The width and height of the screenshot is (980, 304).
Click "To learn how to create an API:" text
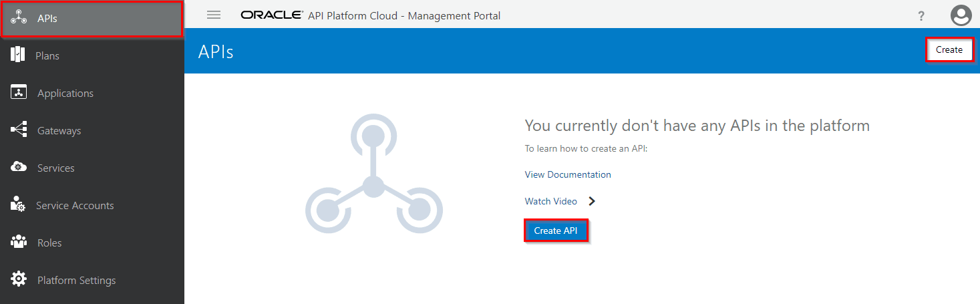pyautogui.click(x=587, y=148)
